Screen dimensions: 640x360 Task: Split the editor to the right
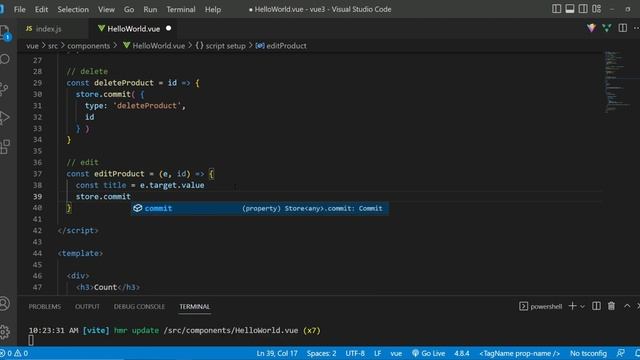tap(622, 28)
